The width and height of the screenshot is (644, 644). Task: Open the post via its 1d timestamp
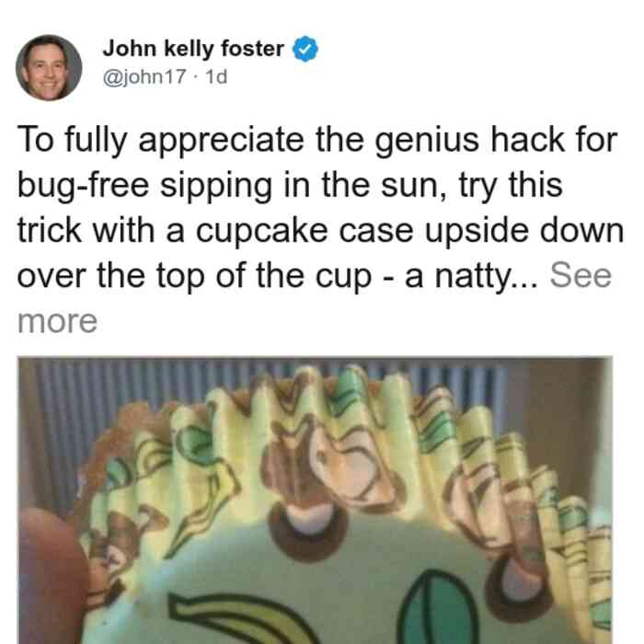tap(216, 76)
